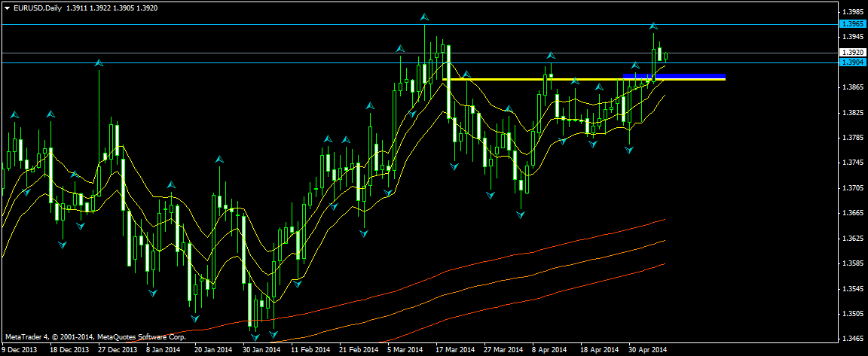Click the 20 Jan 2014 date label

coord(213,350)
